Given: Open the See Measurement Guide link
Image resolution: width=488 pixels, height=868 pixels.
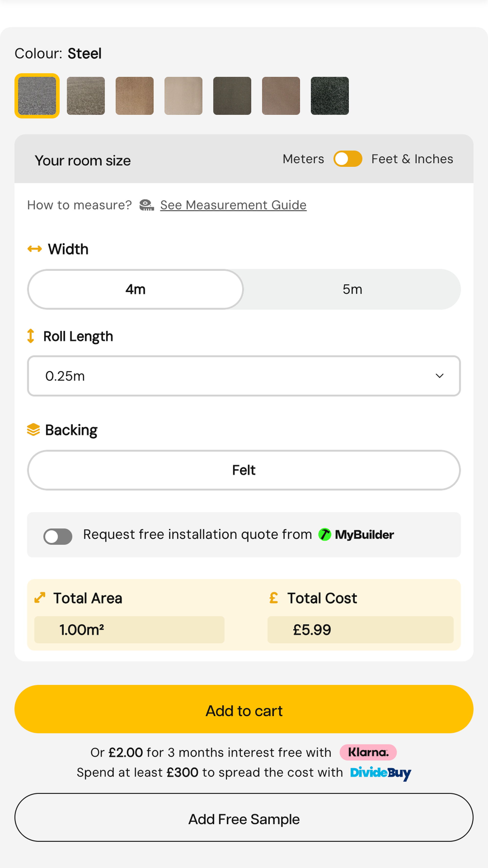Looking at the screenshot, I should [234, 205].
